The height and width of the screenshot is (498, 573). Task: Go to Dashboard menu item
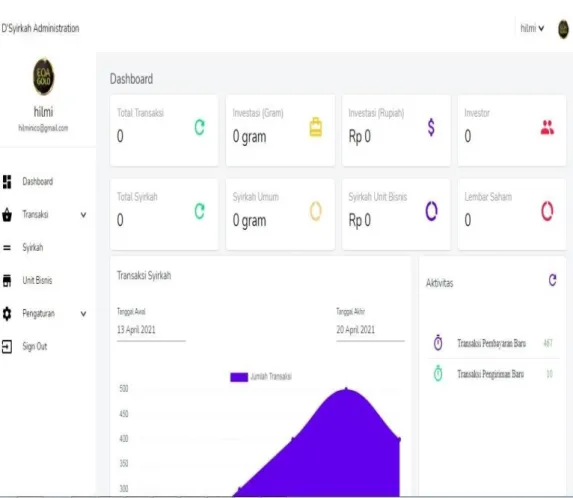point(38,182)
